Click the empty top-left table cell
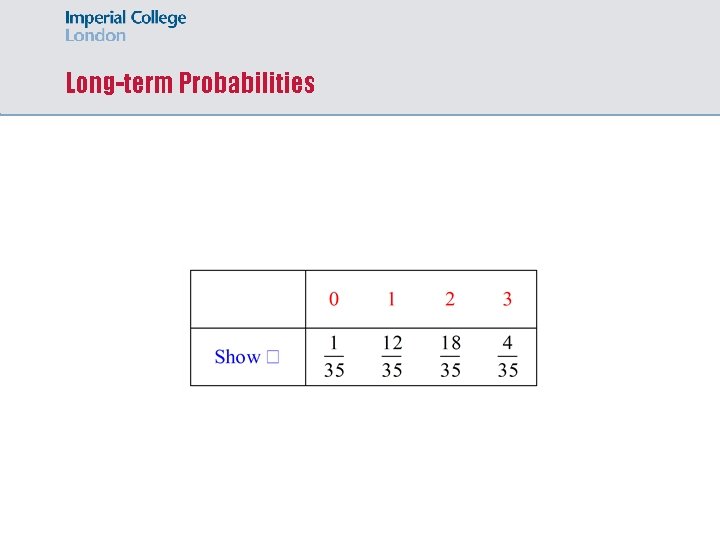 [248, 299]
